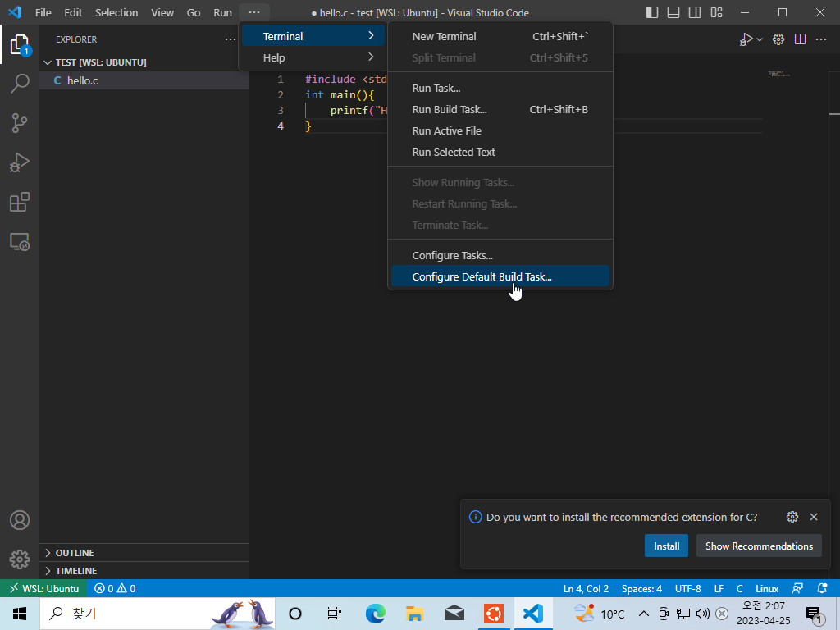Click the feedback icon in status bar
This screenshot has width=840, height=630.
pos(797,588)
